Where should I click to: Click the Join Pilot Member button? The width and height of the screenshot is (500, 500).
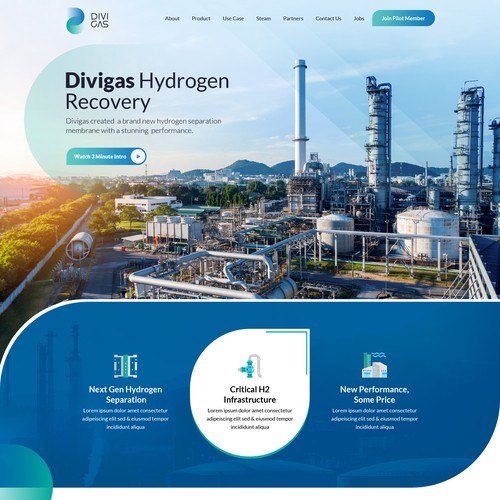403,18
